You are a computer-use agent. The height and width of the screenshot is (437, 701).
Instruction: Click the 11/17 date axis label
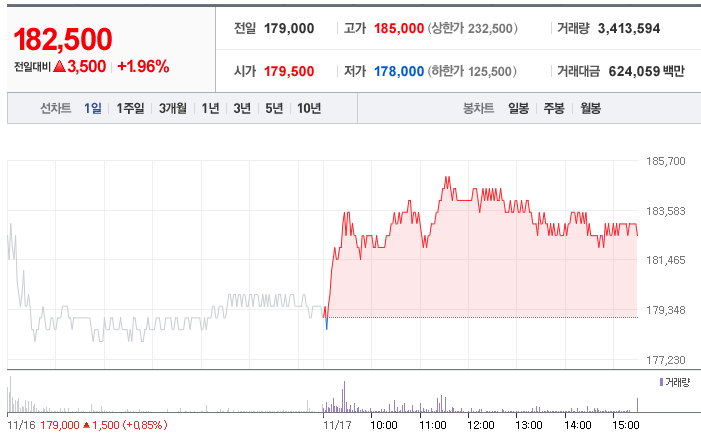338,425
